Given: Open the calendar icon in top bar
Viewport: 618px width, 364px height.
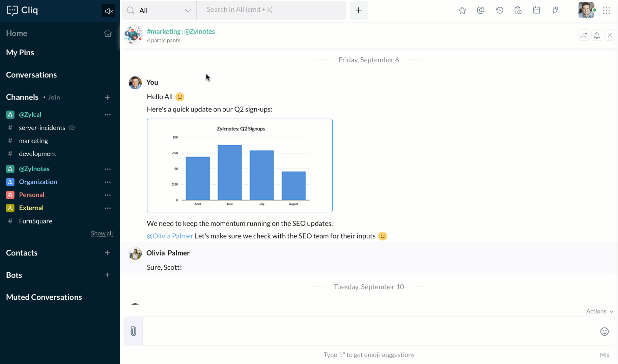Looking at the screenshot, I should (537, 10).
